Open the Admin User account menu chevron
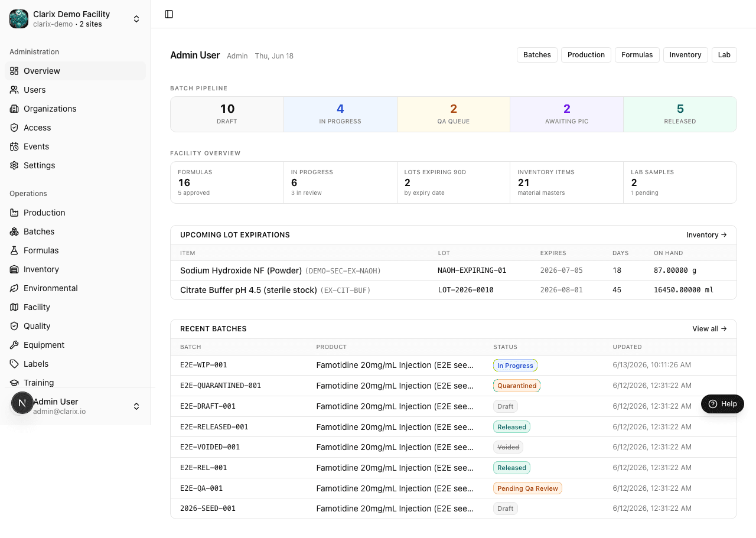 click(x=136, y=406)
